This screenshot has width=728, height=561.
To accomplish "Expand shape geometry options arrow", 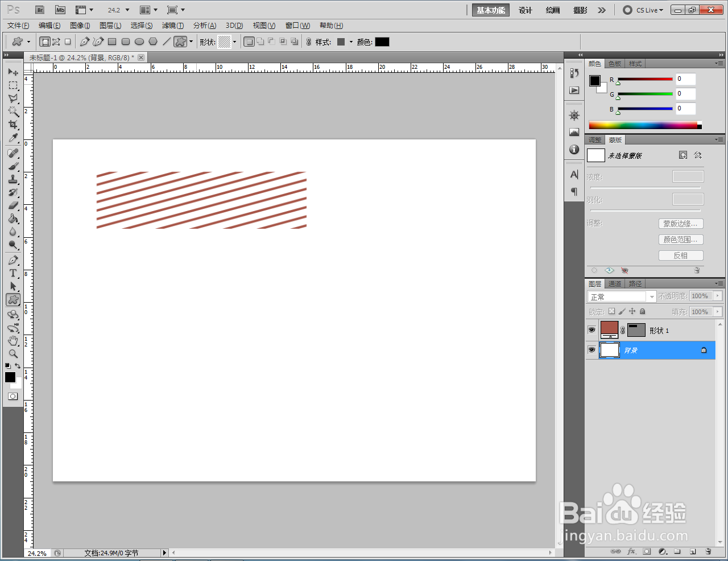I will pyautogui.click(x=191, y=42).
